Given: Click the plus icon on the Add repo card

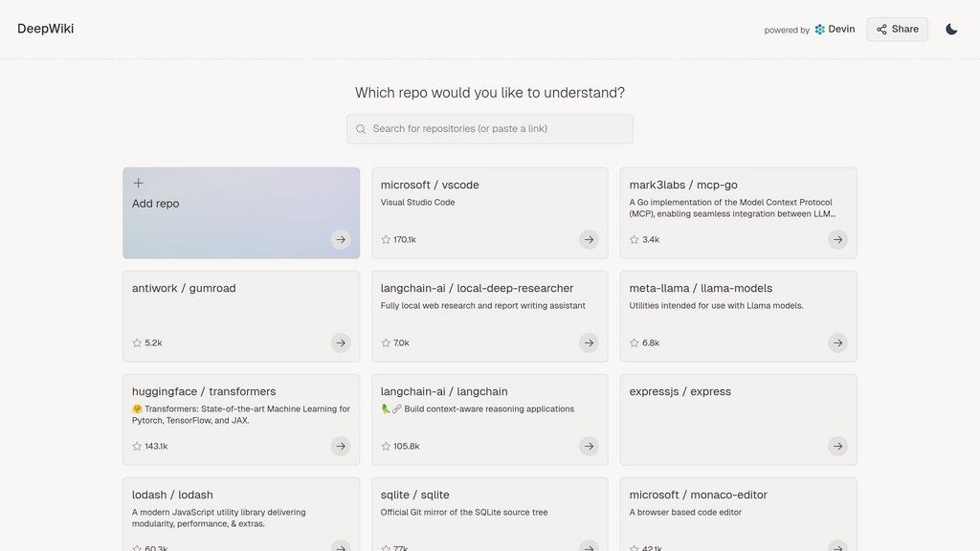Looking at the screenshot, I should [138, 182].
